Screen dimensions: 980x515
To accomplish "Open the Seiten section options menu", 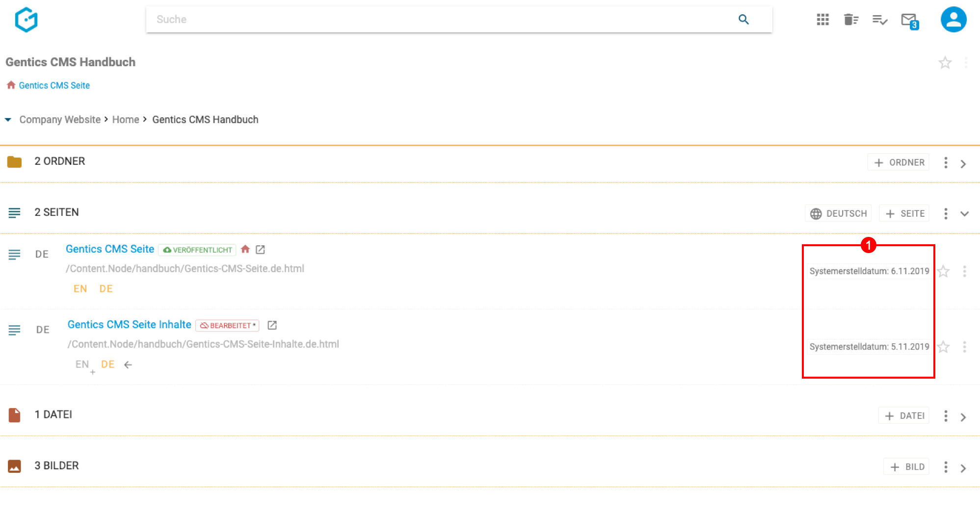I will (946, 214).
